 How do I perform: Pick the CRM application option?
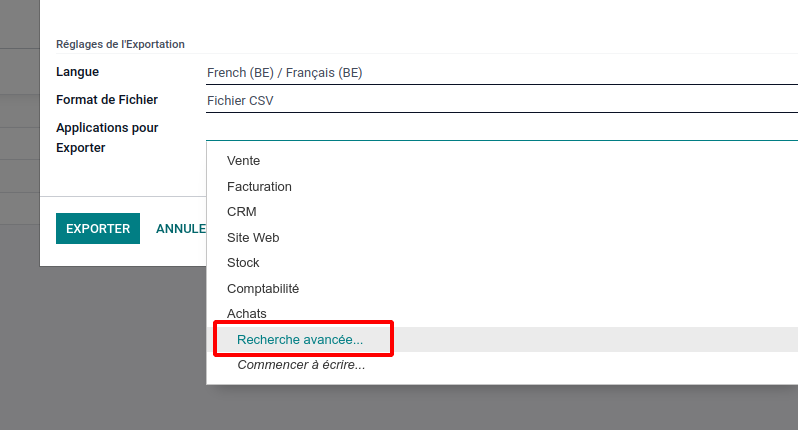242,212
